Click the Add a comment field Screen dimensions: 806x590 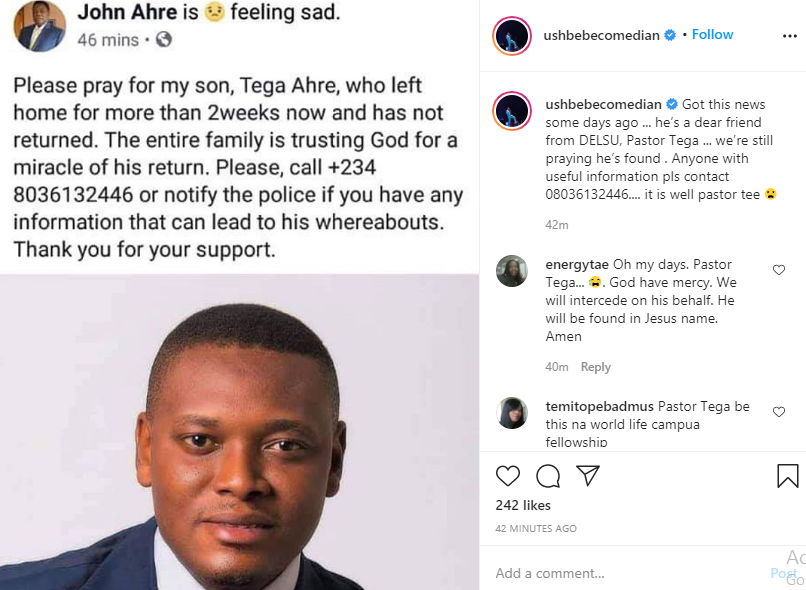point(620,573)
